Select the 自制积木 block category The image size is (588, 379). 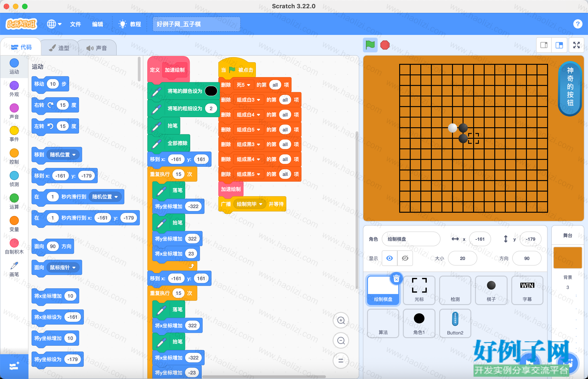coord(14,246)
